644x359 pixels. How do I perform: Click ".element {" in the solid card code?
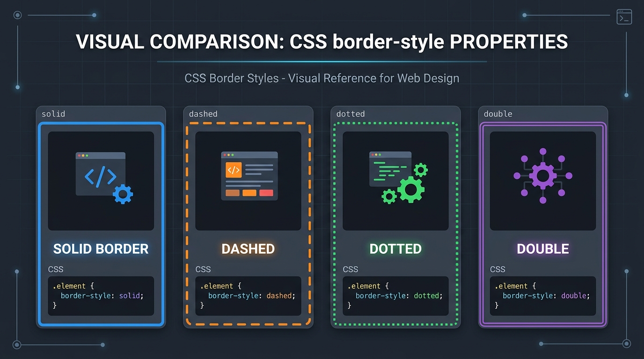74,286
